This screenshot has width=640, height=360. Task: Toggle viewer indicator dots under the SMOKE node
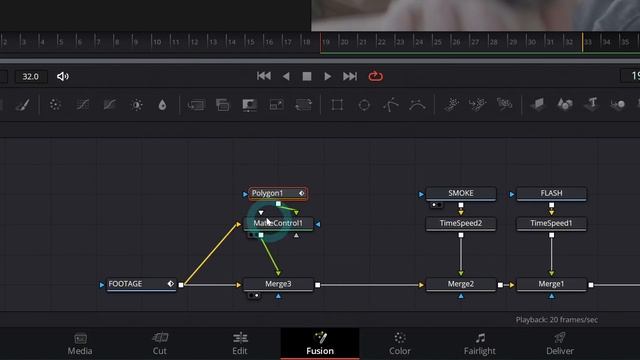tap(436, 205)
